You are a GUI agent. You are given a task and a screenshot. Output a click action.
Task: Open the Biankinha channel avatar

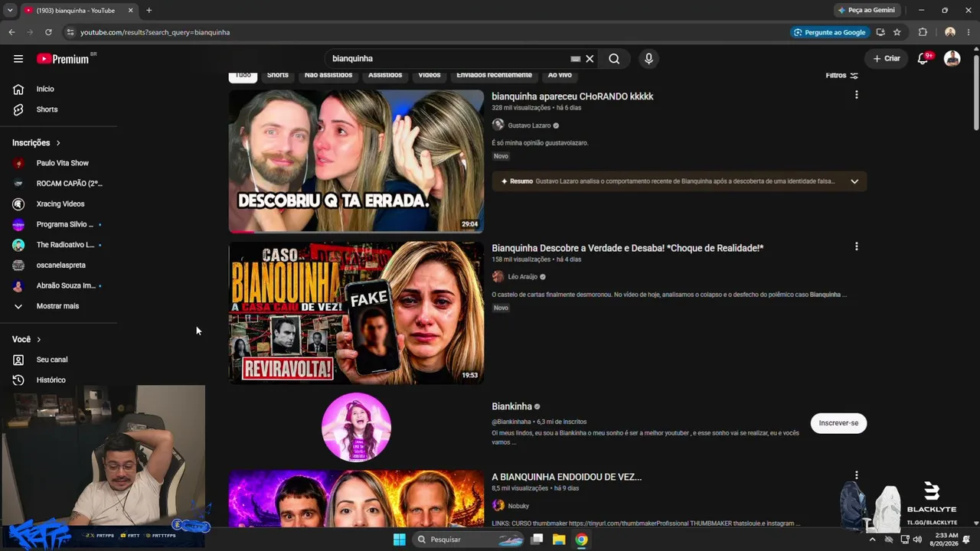(x=356, y=428)
